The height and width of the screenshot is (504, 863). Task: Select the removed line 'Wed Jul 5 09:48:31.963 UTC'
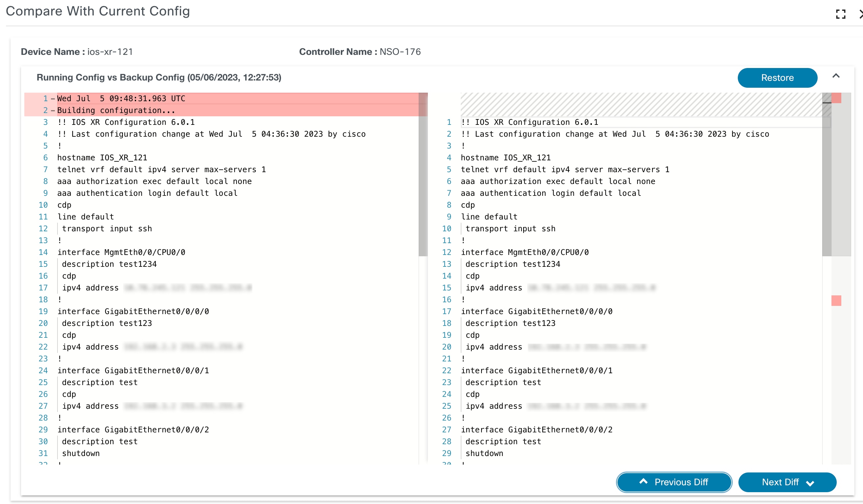tap(121, 98)
